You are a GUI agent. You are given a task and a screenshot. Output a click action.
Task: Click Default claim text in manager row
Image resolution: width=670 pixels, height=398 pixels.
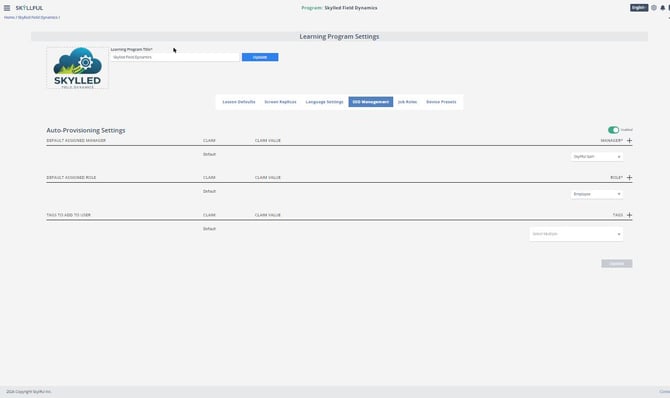(209, 154)
